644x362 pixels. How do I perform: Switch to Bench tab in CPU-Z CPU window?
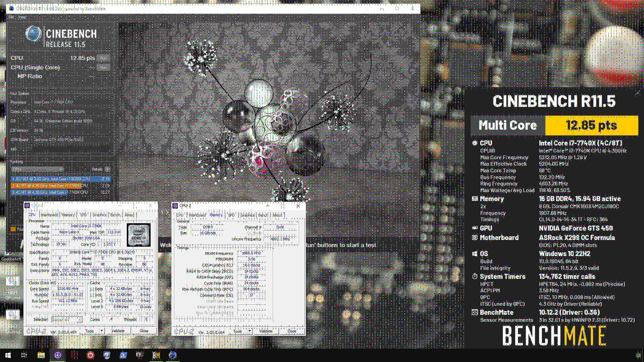pyautogui.click(x=115, y=215)
